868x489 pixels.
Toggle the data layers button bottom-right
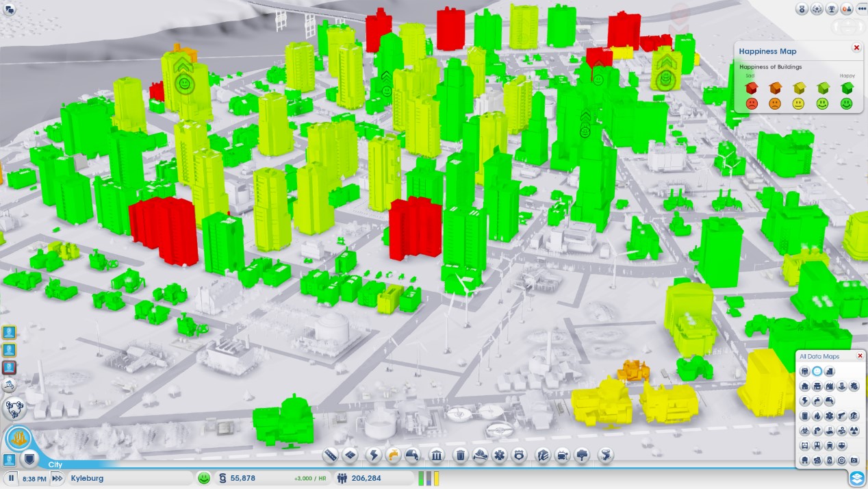857,478
